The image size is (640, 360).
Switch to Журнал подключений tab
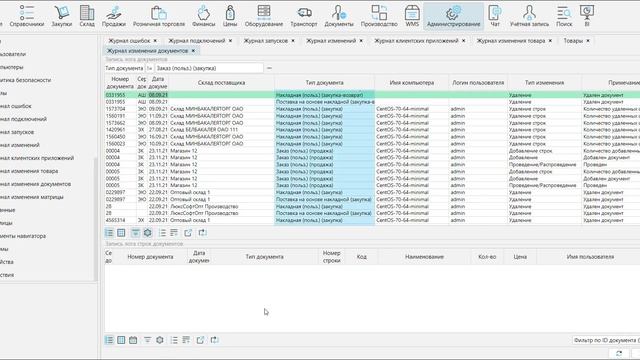pyautogui.click(x=196, y=40)
